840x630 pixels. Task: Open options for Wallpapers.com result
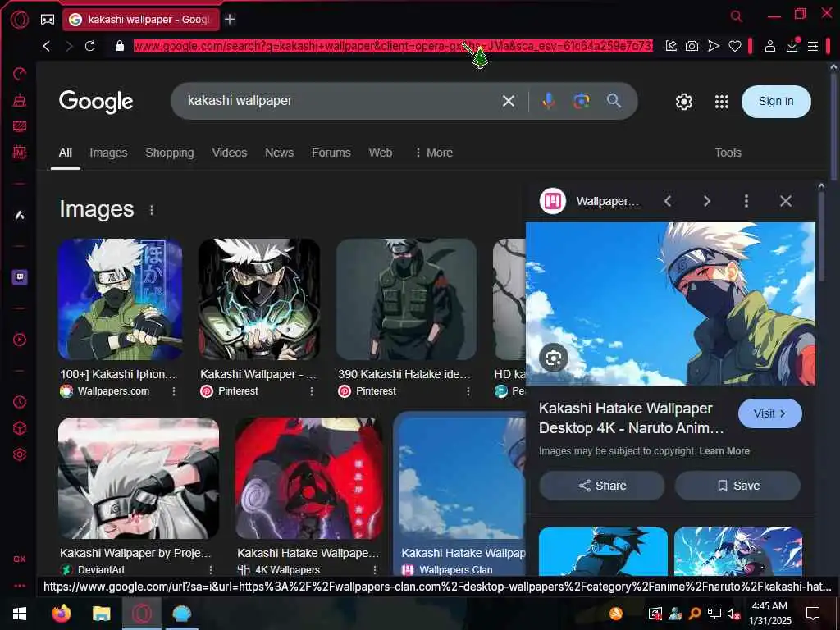(174, 391)
